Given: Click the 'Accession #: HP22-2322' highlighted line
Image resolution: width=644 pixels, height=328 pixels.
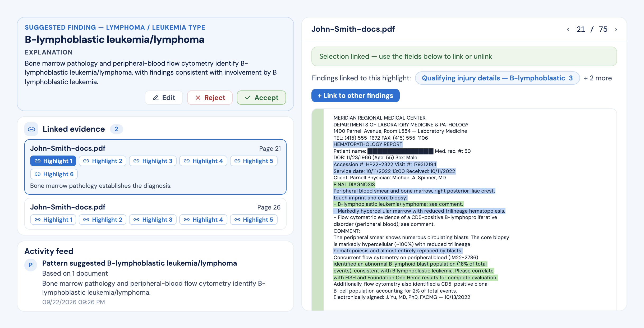Looking at the screenshot, I should (x=385, y=164).
